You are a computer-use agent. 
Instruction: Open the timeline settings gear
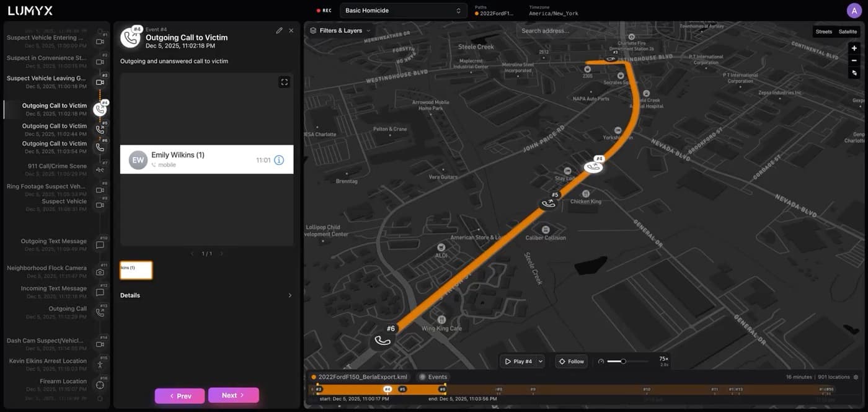[x=856, y=377]
